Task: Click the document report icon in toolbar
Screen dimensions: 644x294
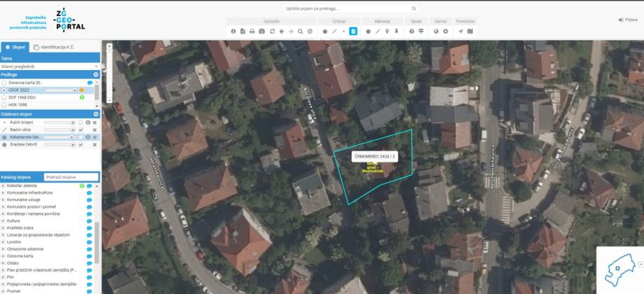Action: point(242,31)
